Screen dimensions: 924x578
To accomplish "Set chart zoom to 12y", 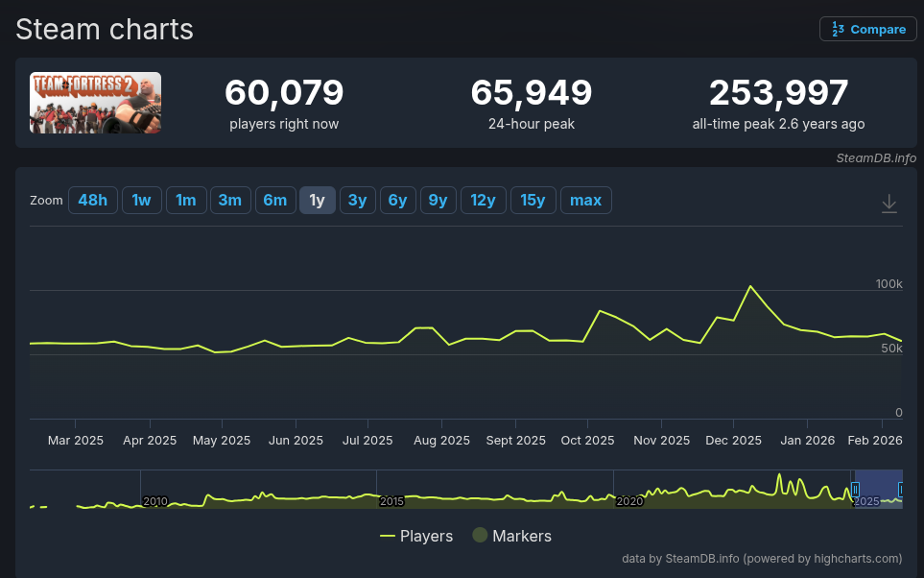I will [484, 200].
